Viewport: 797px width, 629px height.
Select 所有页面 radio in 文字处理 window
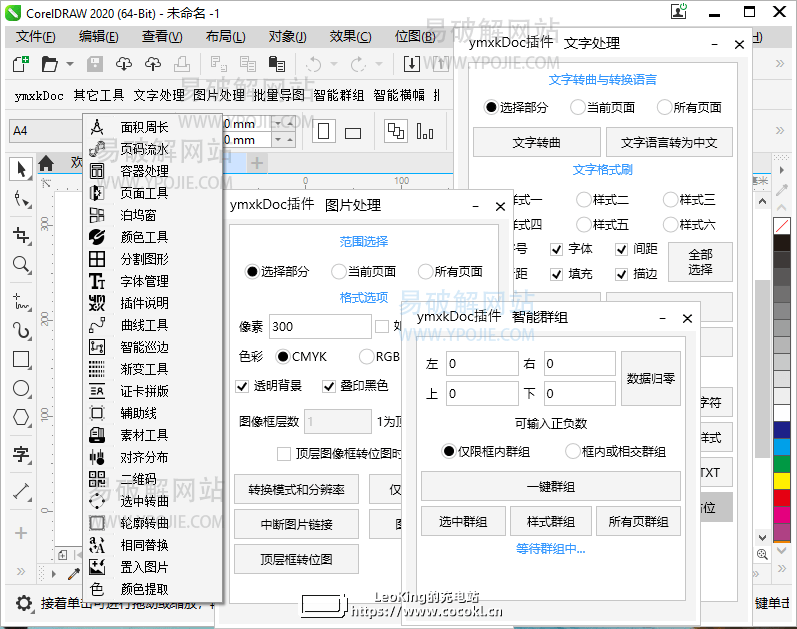(664, 107)
